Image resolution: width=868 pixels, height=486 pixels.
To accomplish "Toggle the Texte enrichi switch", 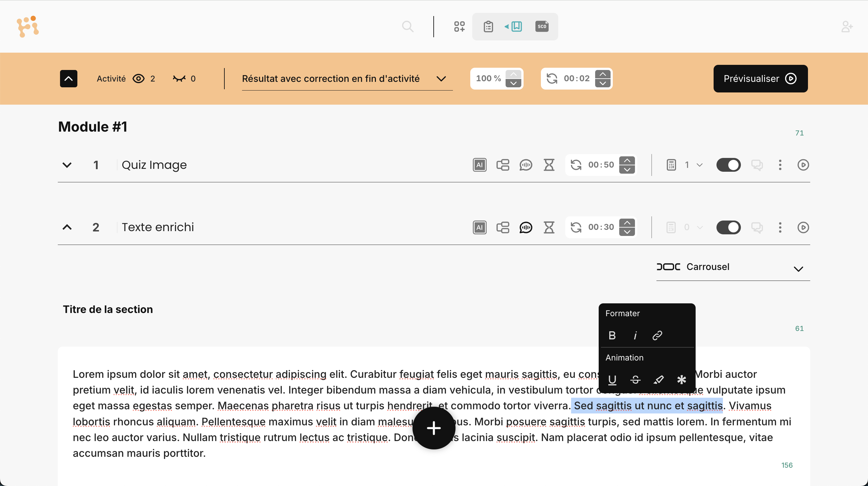I will [x=728, y=227].
